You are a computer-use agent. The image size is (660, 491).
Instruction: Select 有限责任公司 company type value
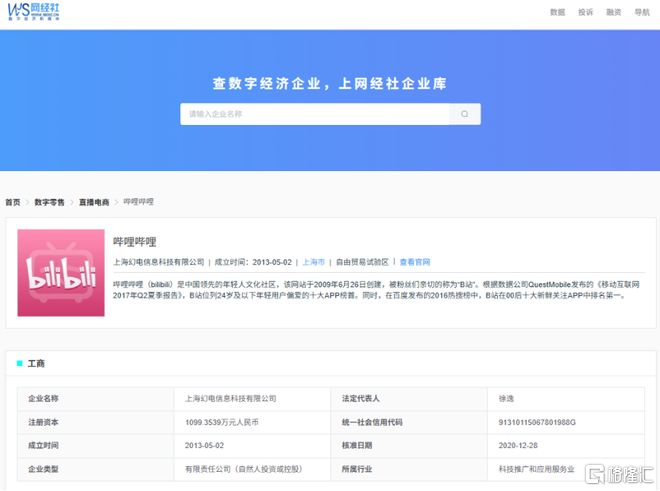[x=244, y=469]
